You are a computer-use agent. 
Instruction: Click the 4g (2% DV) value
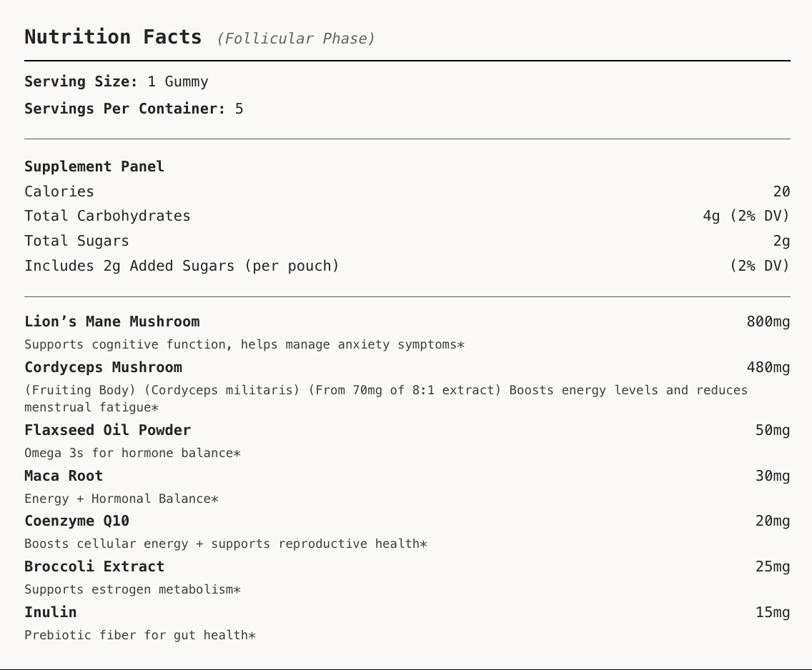746,216
